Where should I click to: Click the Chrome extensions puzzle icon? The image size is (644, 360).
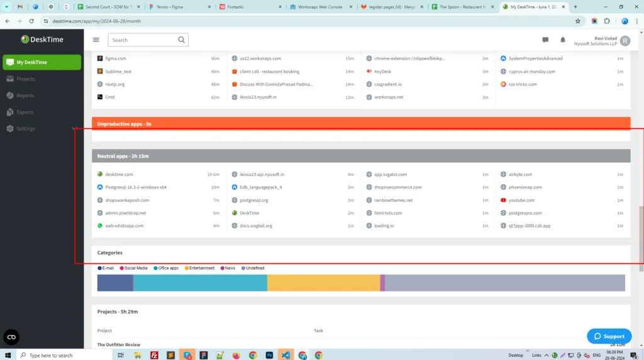pos(607,21)
